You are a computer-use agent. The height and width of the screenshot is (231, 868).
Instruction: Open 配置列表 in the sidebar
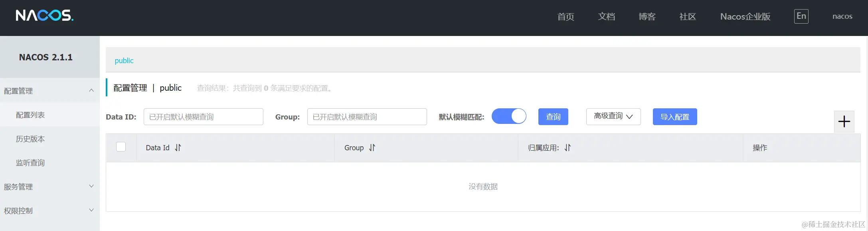pyautogui.click(x=49, y=115)
